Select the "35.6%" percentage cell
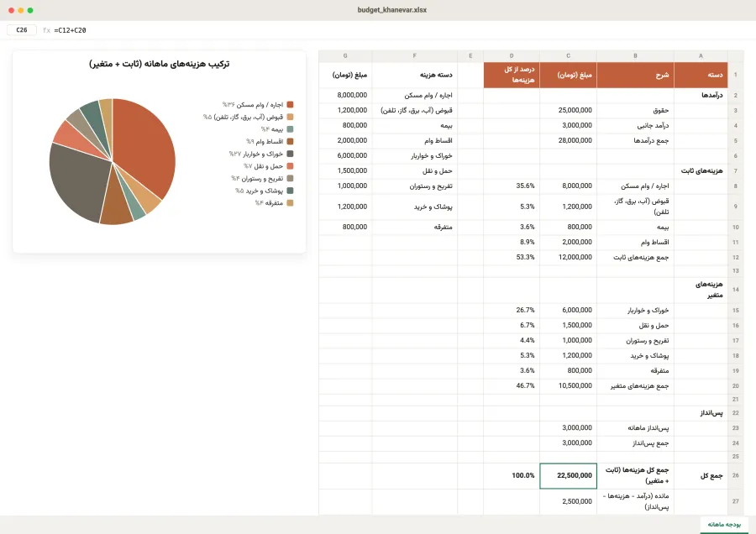The height and width of the screenshot is (534, 756). pos(512,186)
